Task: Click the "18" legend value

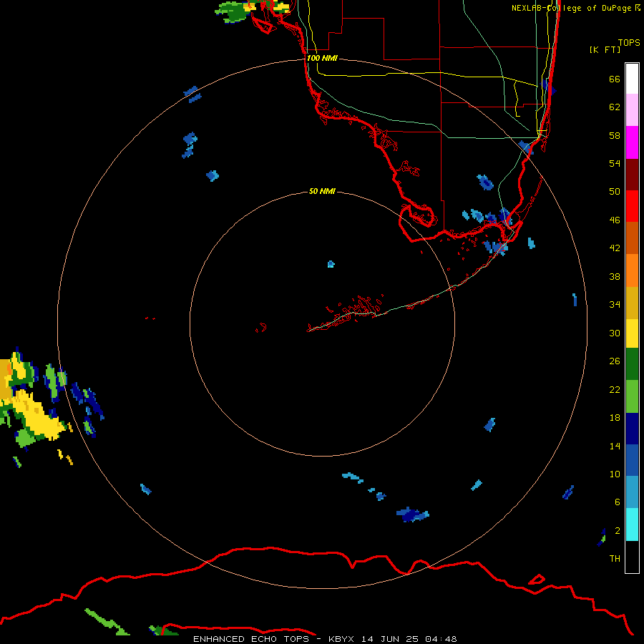Action: pyautogui.click(x=615, y=418)
